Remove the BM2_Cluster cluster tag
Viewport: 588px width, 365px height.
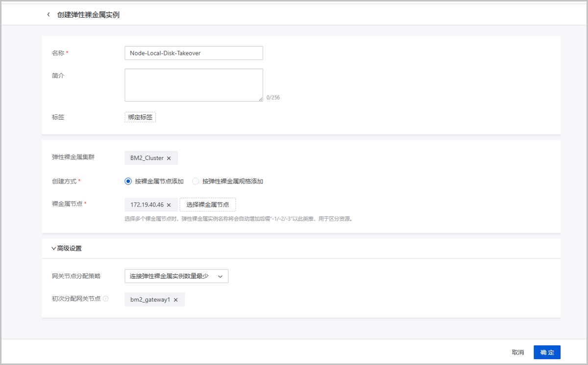tap(169, 158)
